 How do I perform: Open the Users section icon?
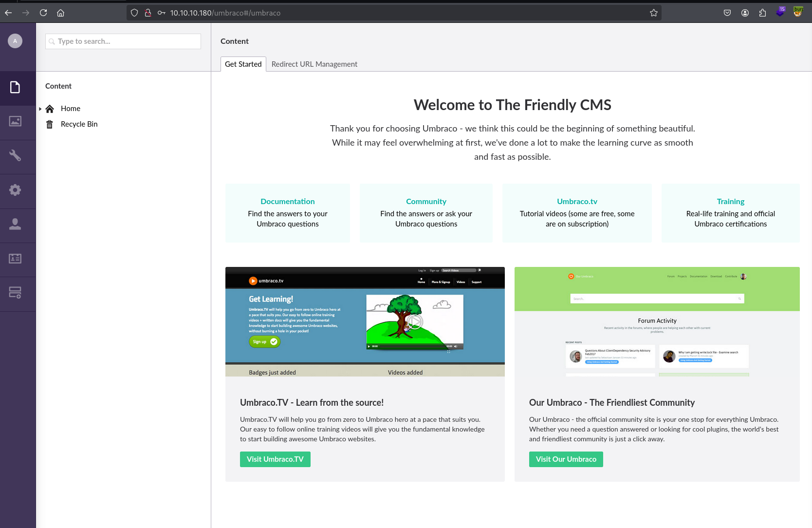pos(15,224)
